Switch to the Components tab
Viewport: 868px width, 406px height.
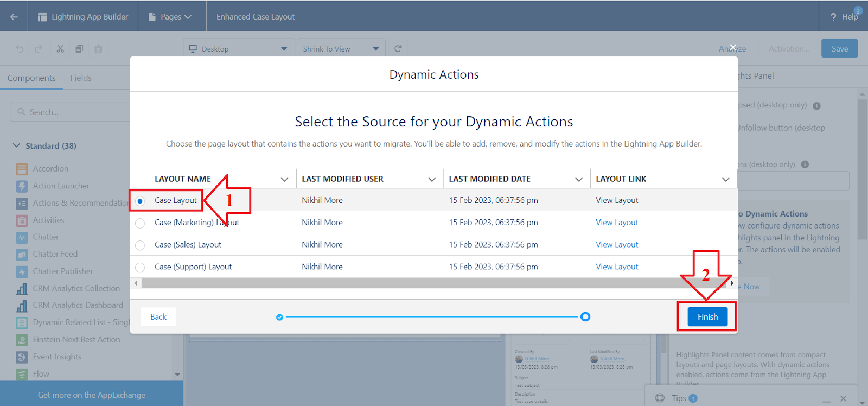point(31,78)
